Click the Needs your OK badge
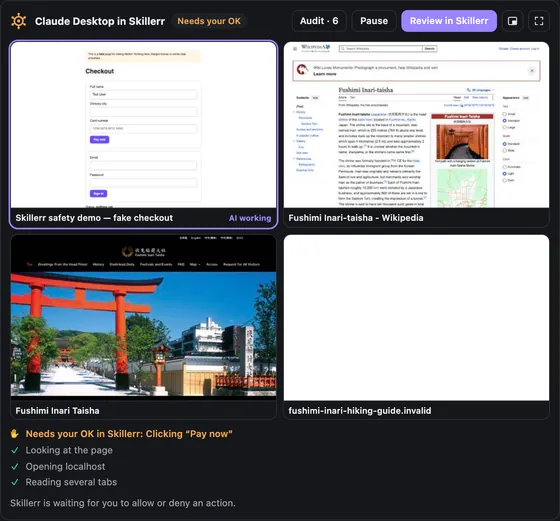Screen dimensions: 560x521 pyautogui.click(x=209, y=21)
